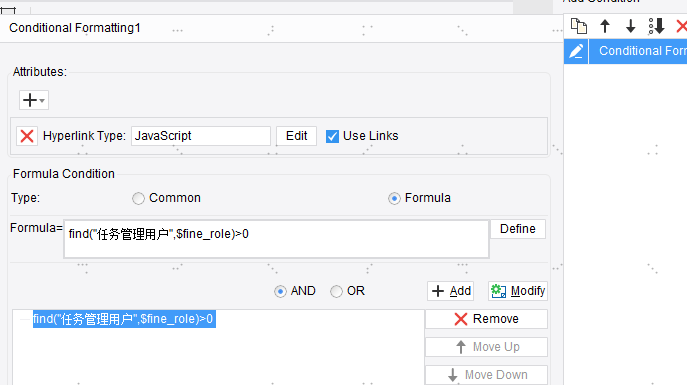Select the highlighted find formula in the condition list
Screen dimensions: 687x385
124,319
